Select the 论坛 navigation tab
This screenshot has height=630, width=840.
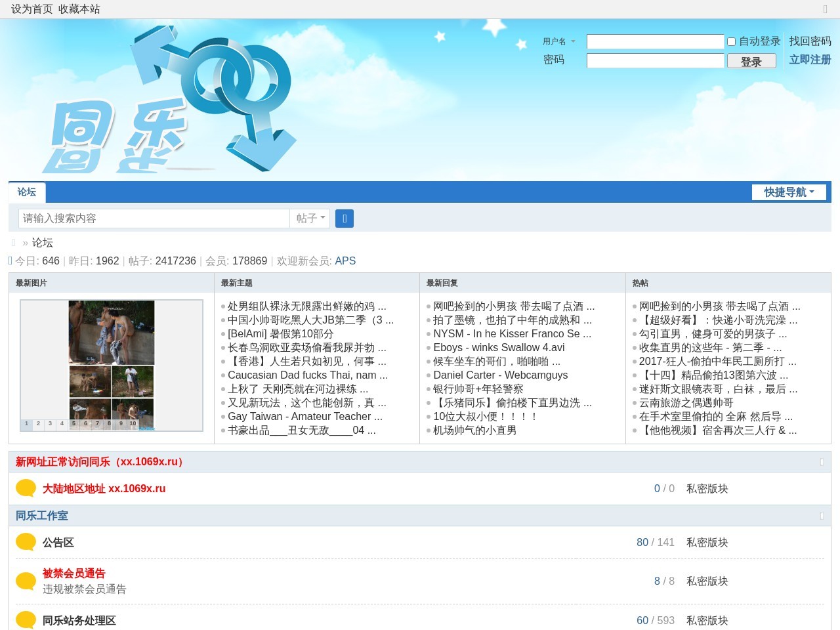(x=27, y=192)
